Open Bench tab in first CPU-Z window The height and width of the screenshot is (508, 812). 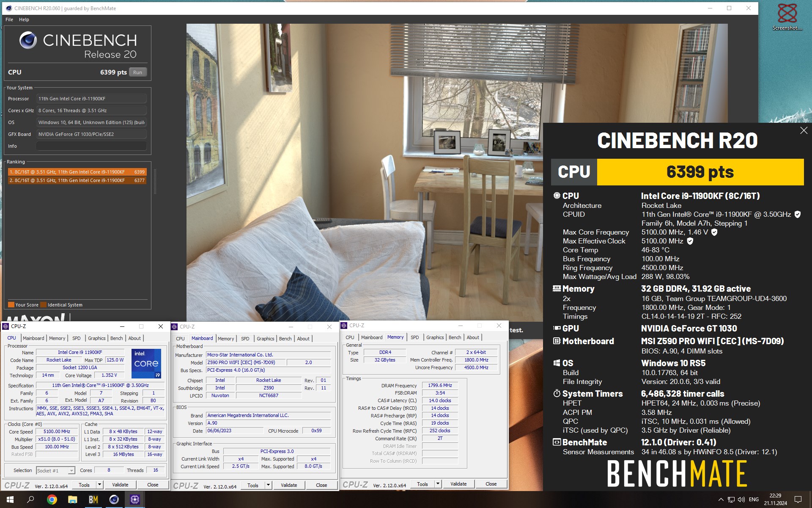[x=116, y=338]
